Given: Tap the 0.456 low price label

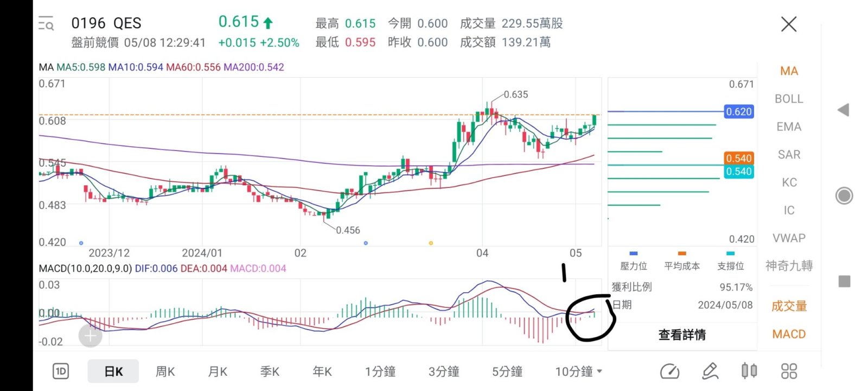Looking at the screenshot, I should click(x=348, y=230).
